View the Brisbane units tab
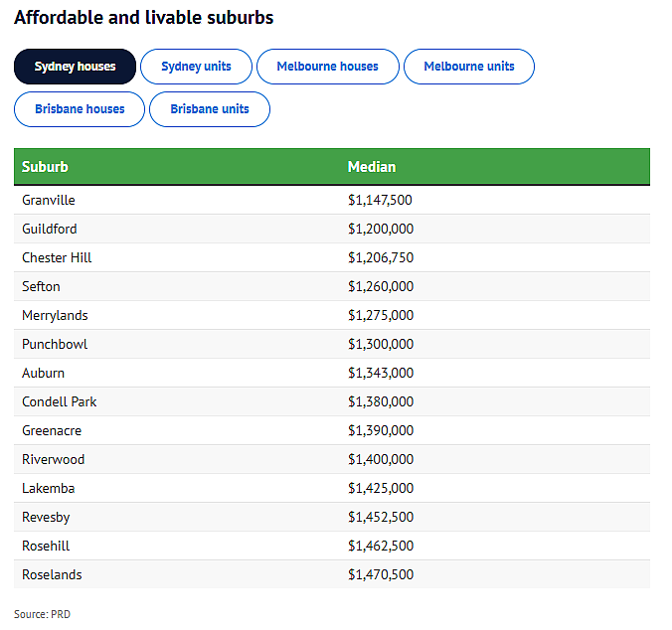Viewport: 672px width, 630px height. (210, 109)
